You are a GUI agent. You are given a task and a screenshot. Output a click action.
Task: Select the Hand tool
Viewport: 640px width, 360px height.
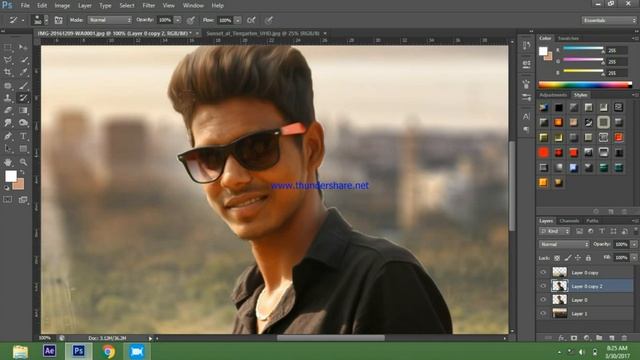[8, 162]
